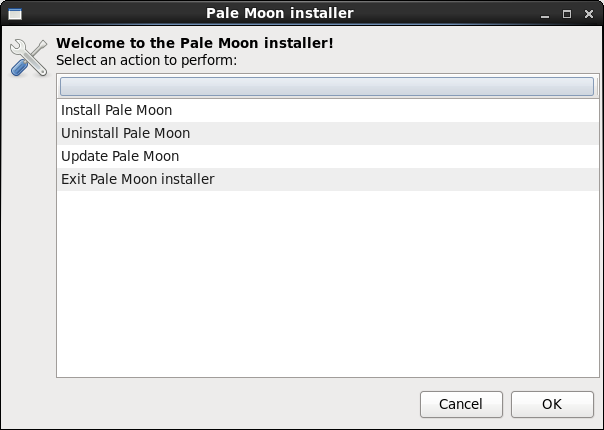
Task: Minimize the Pale Moon installer window
Action: click(x=546, y=14)
